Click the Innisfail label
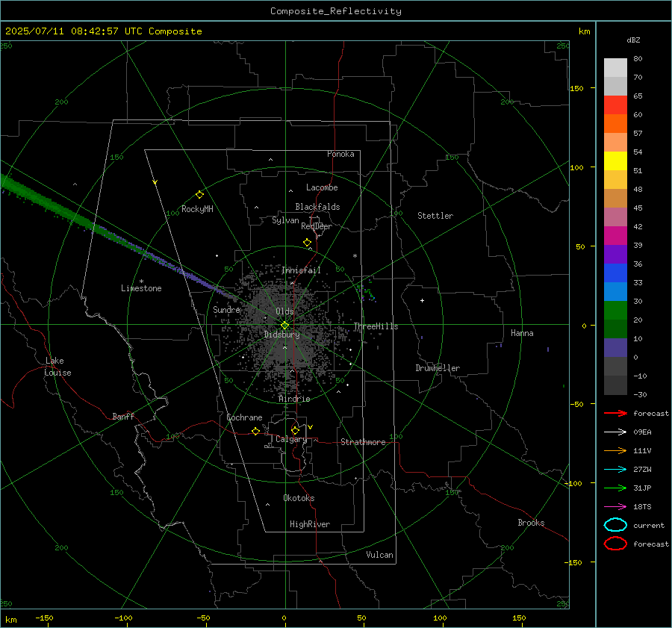The width and height of the screenshot is (672, 628). coord(301,270)
